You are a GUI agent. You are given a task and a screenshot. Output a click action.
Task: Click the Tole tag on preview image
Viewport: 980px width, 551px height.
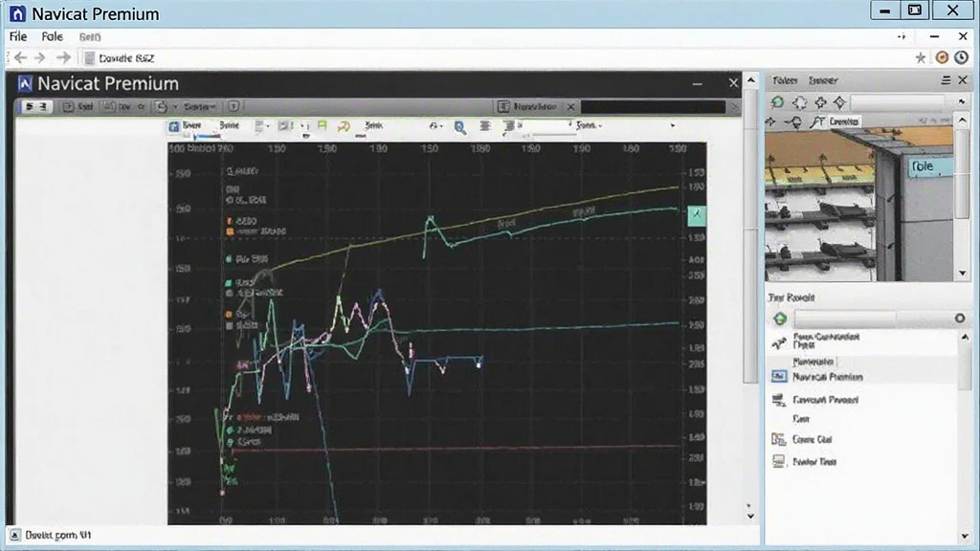pyautogui.click(x=928, y=166)
